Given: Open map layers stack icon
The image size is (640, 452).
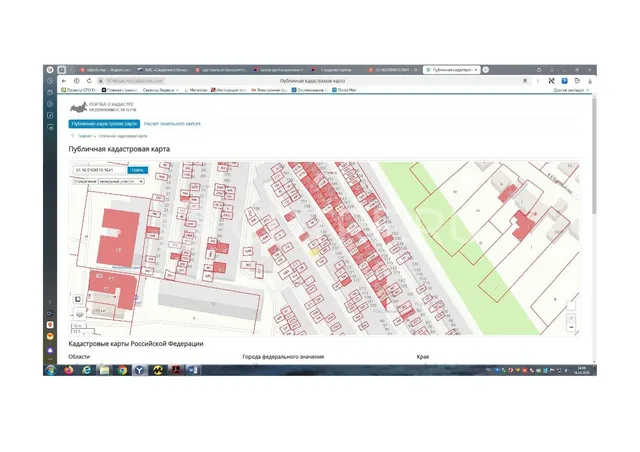Looking at the screenshot, I should [x=79, y=314].
